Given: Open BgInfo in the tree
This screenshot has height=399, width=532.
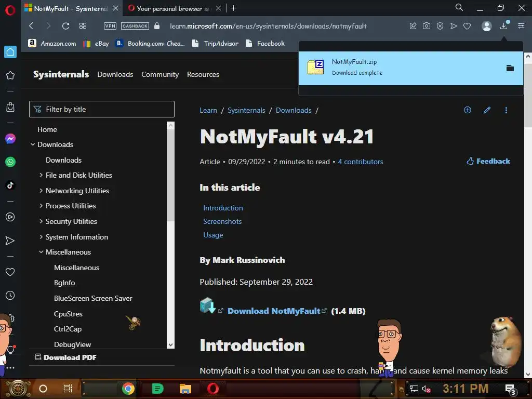Looking at the screenshot, I should point(64,283).
